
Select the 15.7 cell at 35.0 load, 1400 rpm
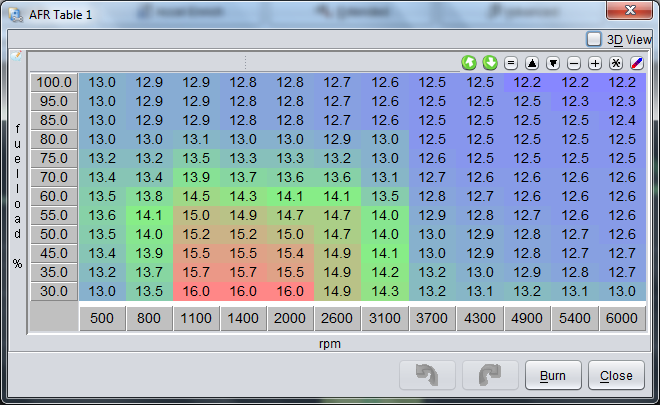pos(243,272)
